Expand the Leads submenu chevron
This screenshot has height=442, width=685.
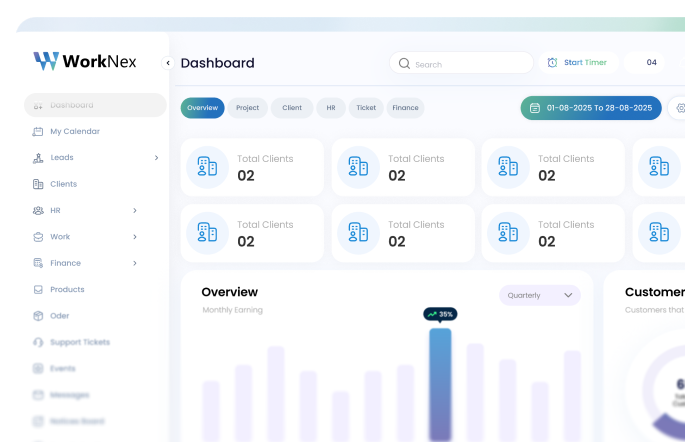point(156,158)
